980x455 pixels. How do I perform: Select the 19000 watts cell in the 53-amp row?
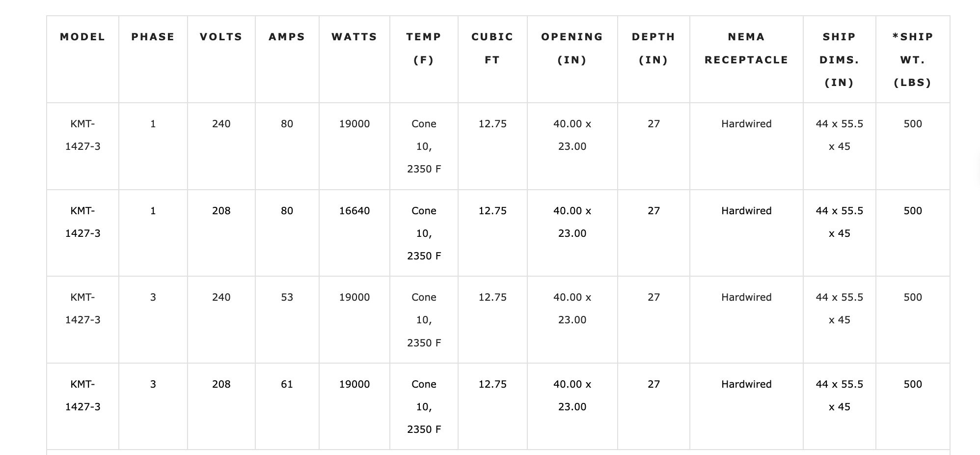[x=354, y=297]
